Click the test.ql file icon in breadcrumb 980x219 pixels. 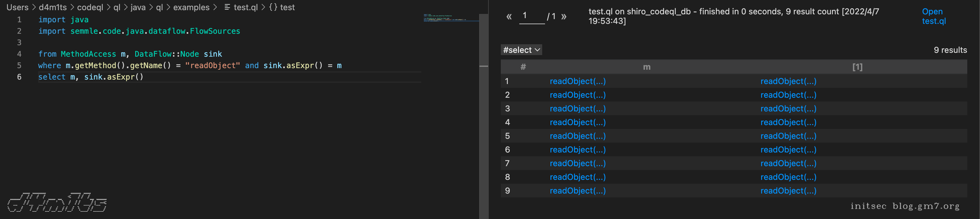coord(227,7)
